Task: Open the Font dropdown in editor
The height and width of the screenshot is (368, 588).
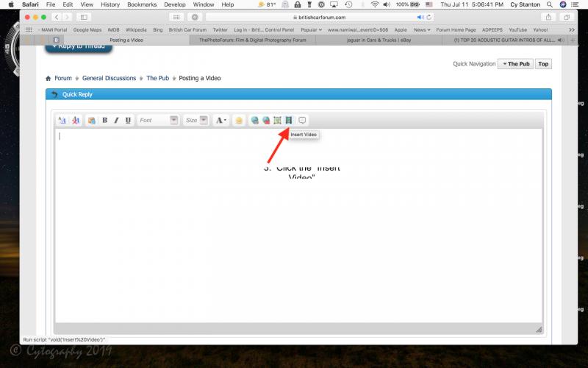Action: pos(158,120)
